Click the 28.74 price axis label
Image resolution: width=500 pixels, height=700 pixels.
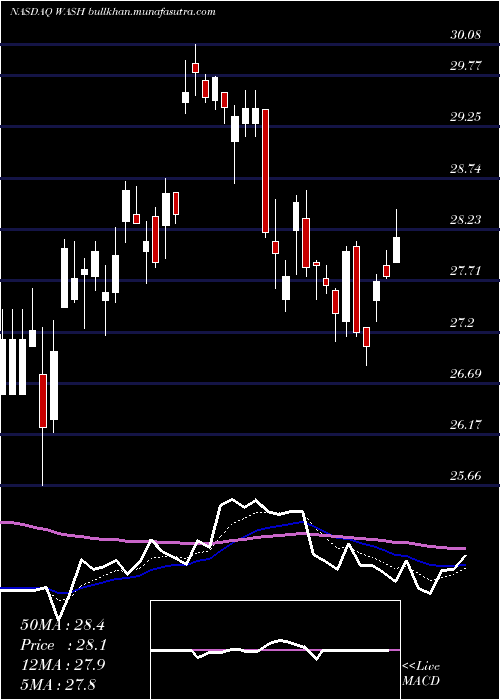pyautogui.click(x=466, y=169)
